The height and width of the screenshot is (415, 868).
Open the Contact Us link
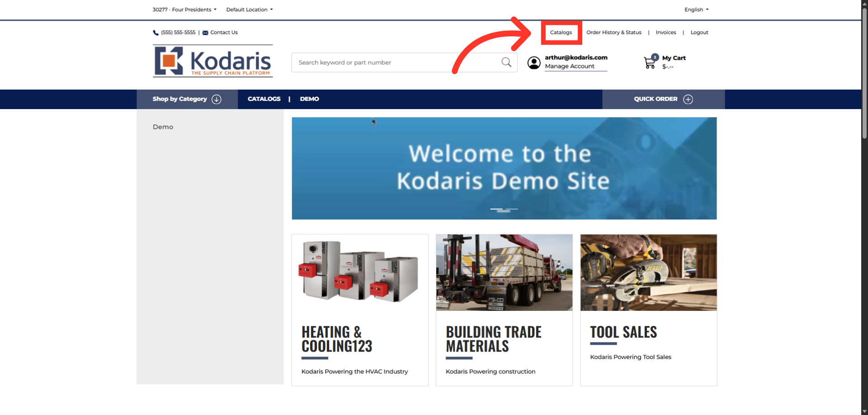[x=224, y=33]
